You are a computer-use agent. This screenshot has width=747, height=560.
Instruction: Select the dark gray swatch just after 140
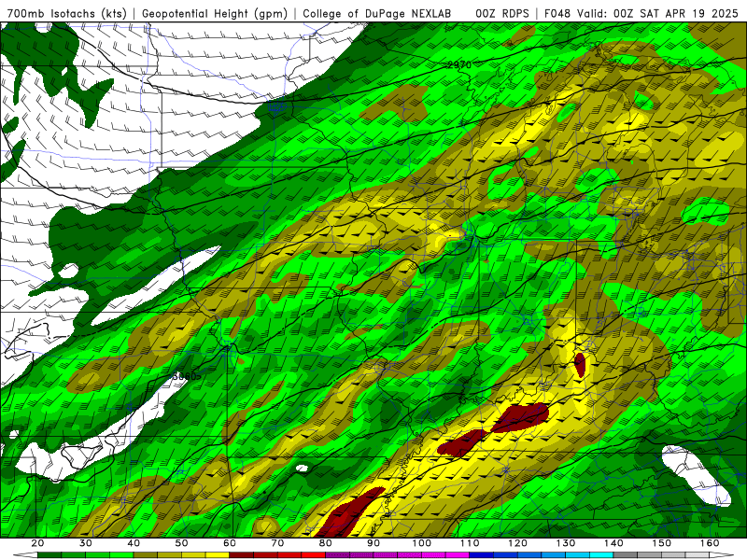[626, 555]
